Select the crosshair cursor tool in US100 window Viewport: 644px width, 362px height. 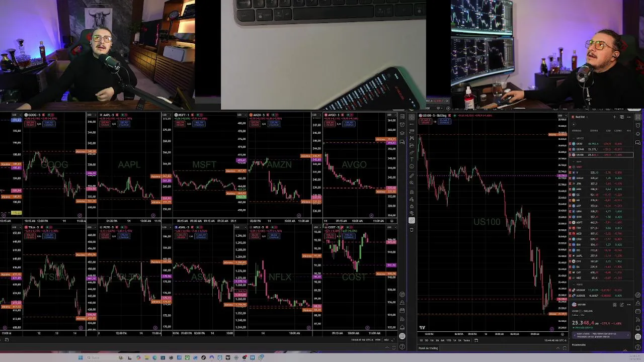click(x=412, y=117)
